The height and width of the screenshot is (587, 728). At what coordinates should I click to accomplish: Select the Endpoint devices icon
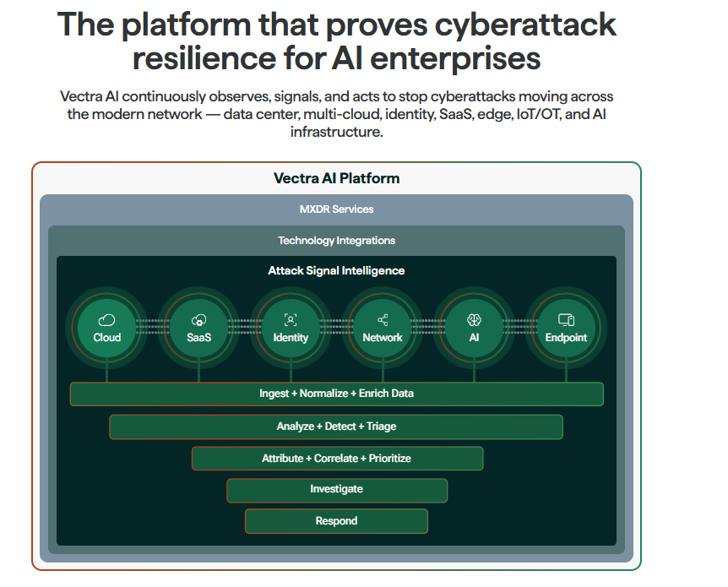click(x=567, y=319)
